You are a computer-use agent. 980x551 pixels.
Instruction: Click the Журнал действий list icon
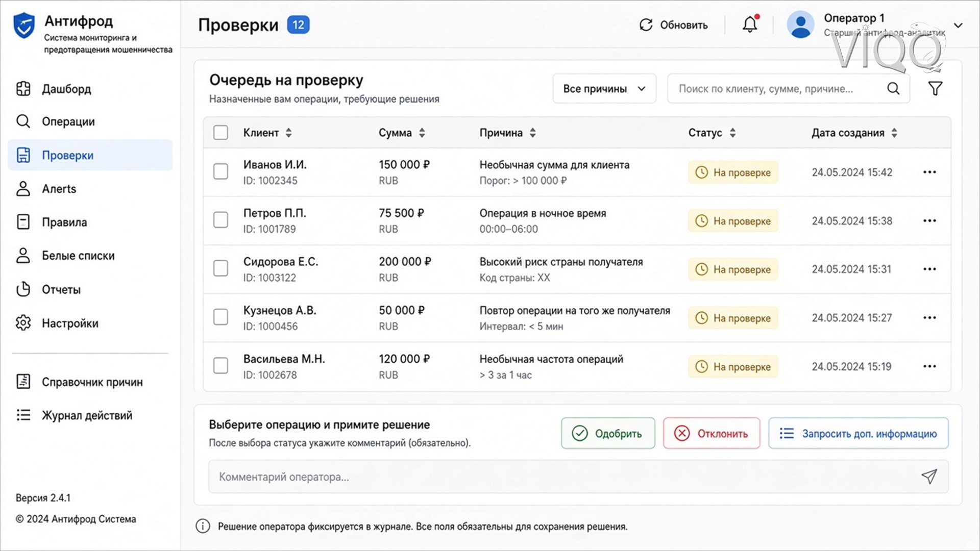pyautogui.click(x=23, y=415)
